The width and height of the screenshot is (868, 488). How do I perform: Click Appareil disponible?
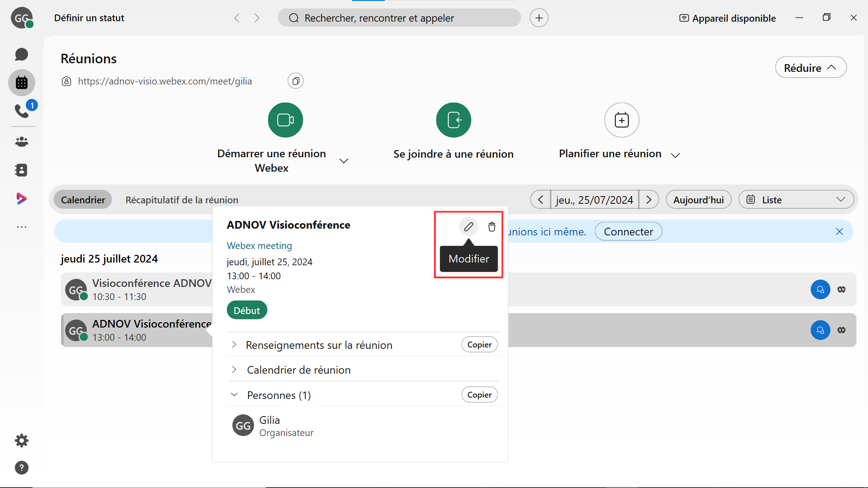pos(727,18)
